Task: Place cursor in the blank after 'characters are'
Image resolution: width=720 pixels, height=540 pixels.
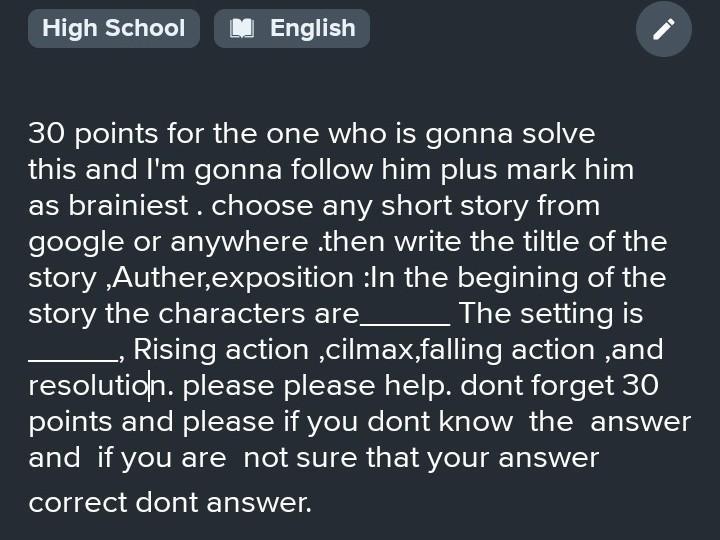Action: coord(405,315)
